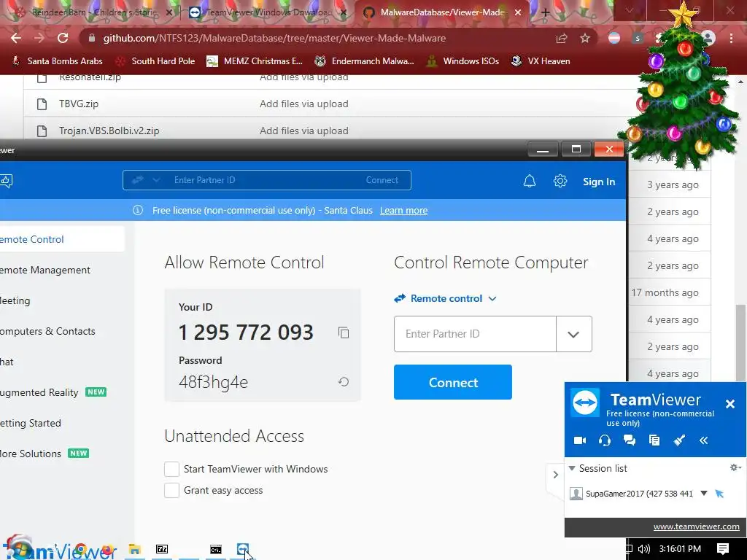Open connection mode dropdown in top search bar
Viewport: 747px width, 560px height.
coord(156,180)
